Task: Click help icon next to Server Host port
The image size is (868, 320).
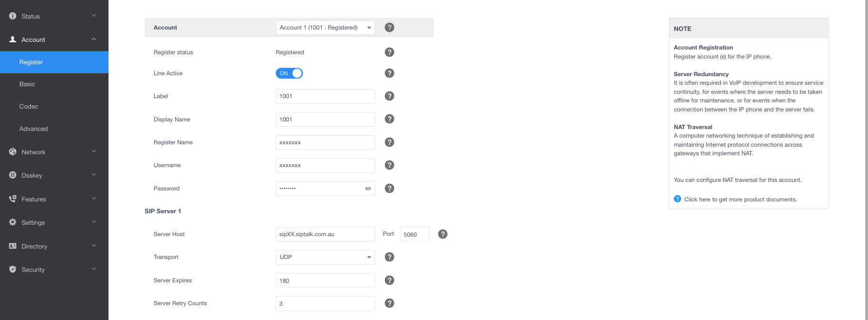Action: (443, 234)
